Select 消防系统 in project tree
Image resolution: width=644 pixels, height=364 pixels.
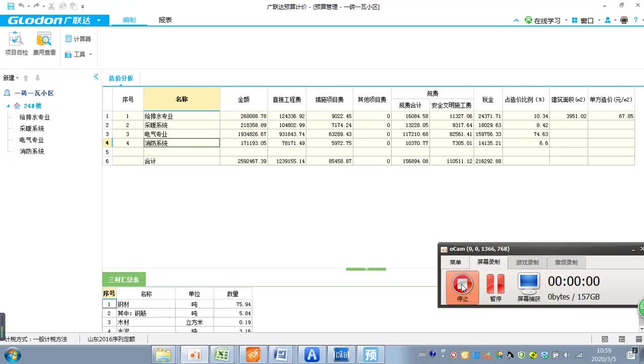tap(31, 151)
